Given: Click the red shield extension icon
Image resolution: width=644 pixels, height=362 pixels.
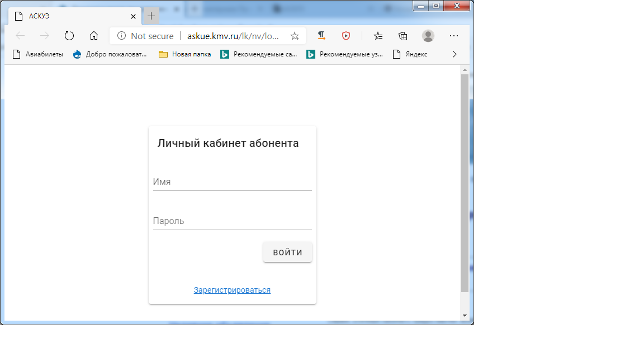Looking at the screenshot, I should [x=346, y=36].
